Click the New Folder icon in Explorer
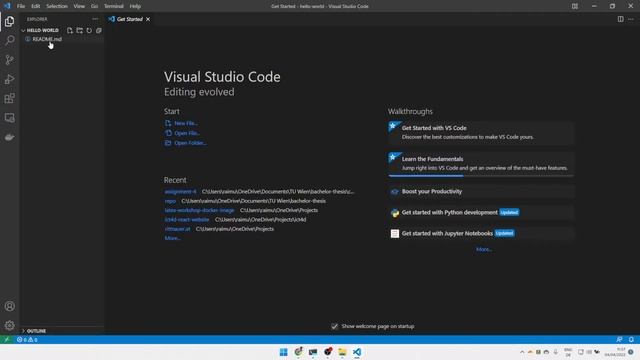Viewport: 640px width, 360px height. pyautogui.click(x=80, y=31)
